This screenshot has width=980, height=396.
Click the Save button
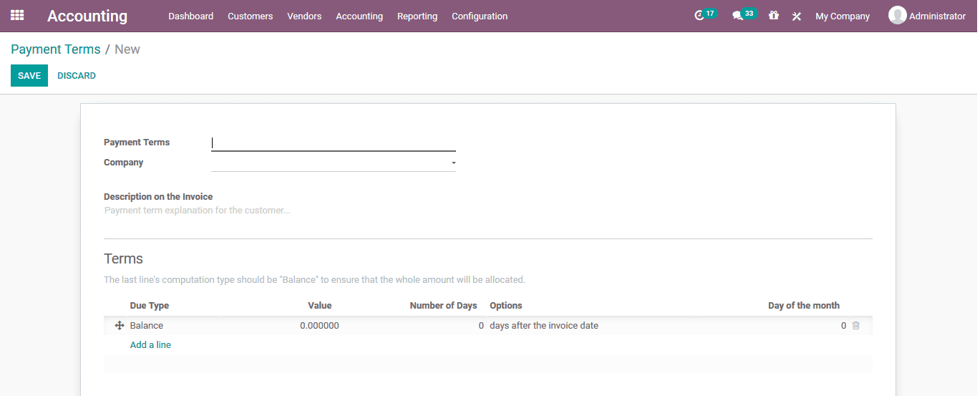coord(29,76)
